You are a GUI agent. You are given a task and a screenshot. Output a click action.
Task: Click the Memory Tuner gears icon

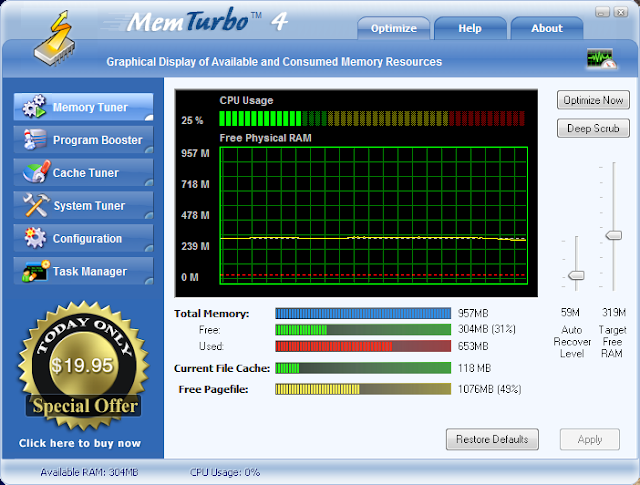coord(34,107)
